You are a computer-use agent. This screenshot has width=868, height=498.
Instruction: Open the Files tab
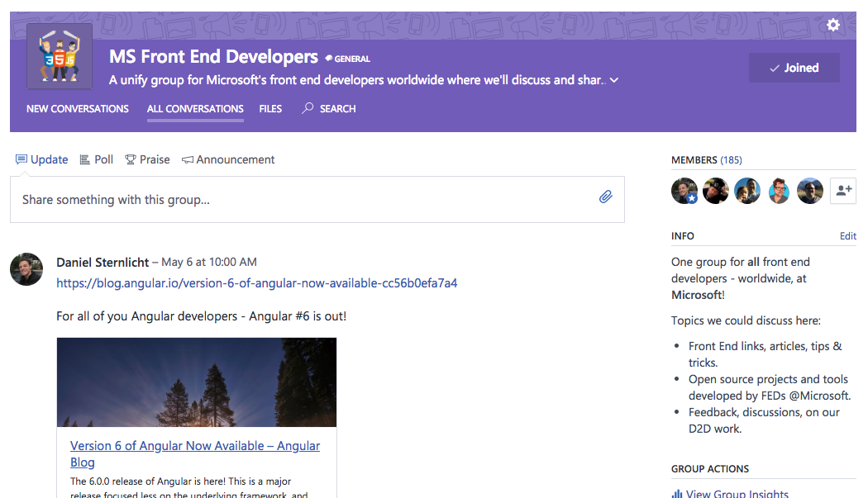click(270, 109)
